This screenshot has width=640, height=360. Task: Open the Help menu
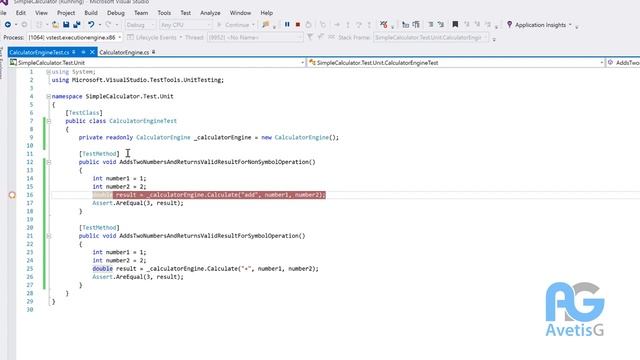coord(267,13)
